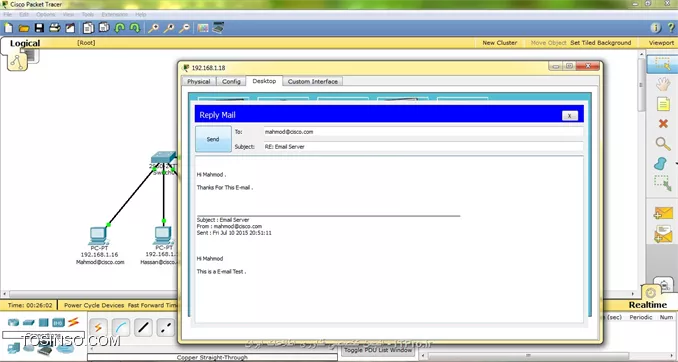Select Routers device category
The height and width of the screenshot is (362, 678).
coord(13,323)
